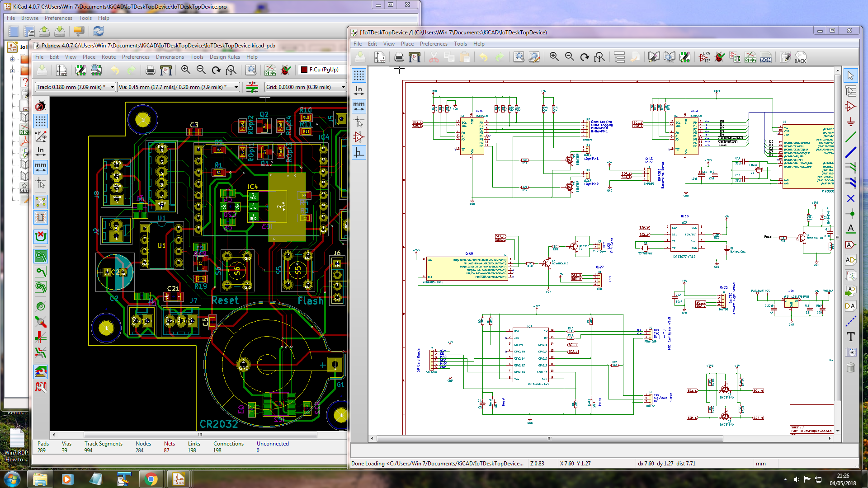Viewport: 868px width, 488px height.
Task: Redraw the Pcbnew view
Action: click(x=216, y=70)
